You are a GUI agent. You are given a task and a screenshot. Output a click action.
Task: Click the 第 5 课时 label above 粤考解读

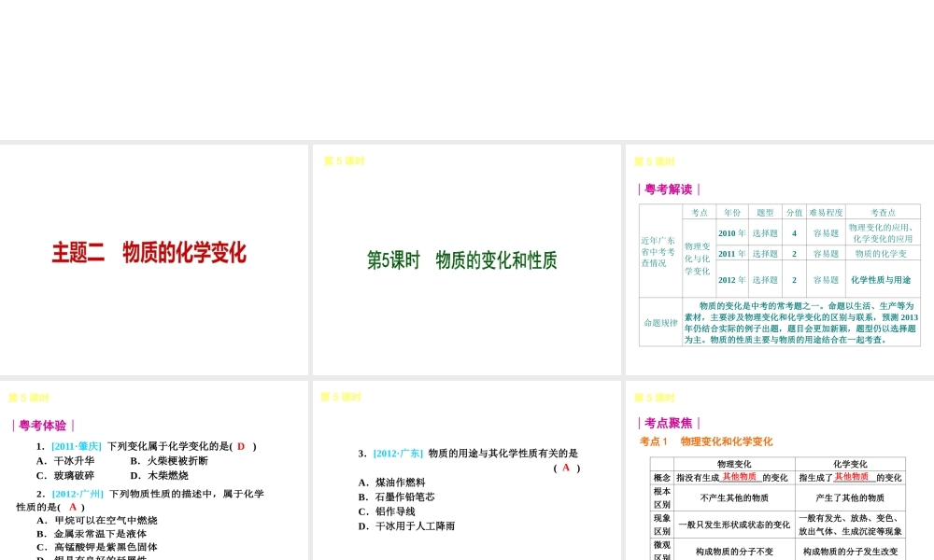coord(654,161)
